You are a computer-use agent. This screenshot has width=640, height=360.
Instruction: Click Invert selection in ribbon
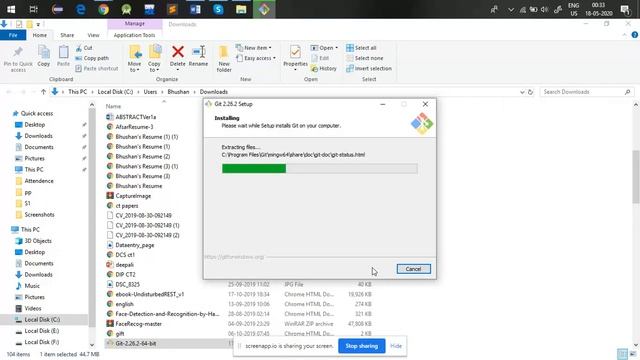369,69
